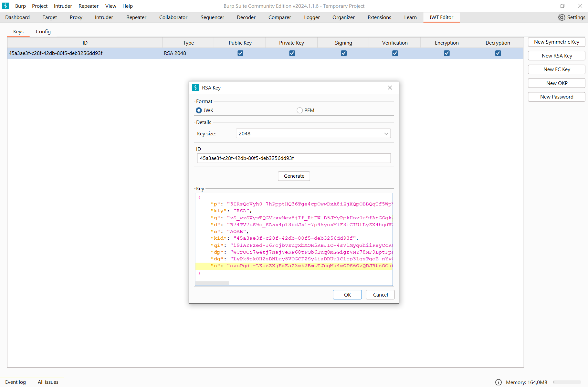The width and height of the screenshot is (588, 387).
Task: Click the highlighted "n" line in Key text
Action: (x=294, y=266)
